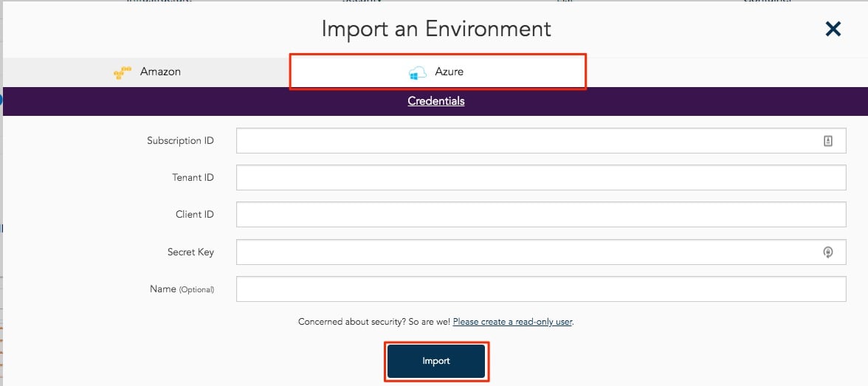Click the 'Import an Environment' dialog title
The width and height of the screenshot is (868, 386).
coord(436,29)
